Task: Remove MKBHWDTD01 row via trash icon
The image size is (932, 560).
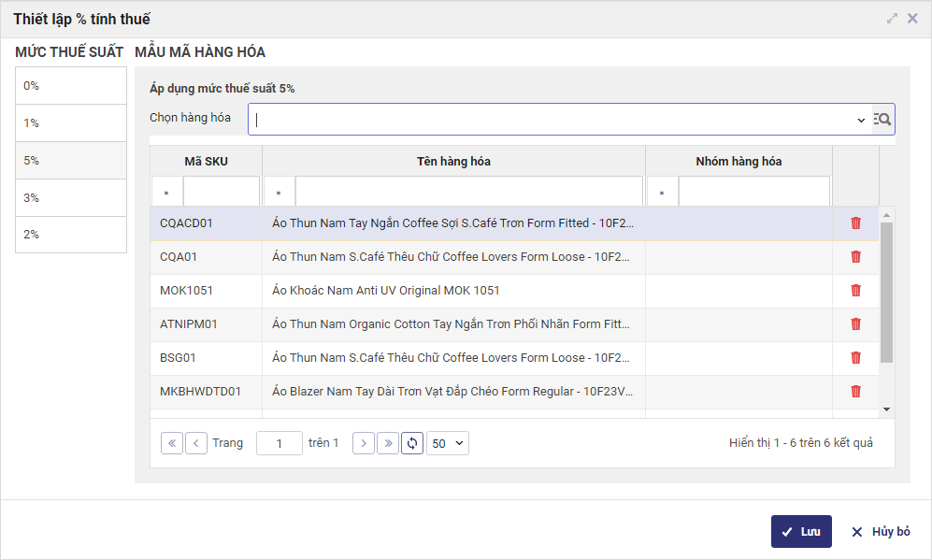Action: click(855, 392)
